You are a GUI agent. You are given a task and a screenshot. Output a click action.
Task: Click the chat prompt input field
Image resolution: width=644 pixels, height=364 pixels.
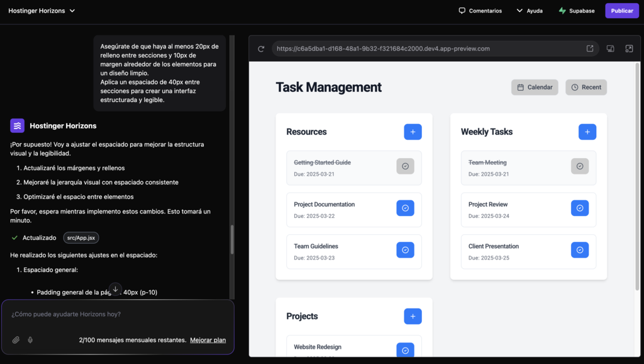tap(113, 314)
